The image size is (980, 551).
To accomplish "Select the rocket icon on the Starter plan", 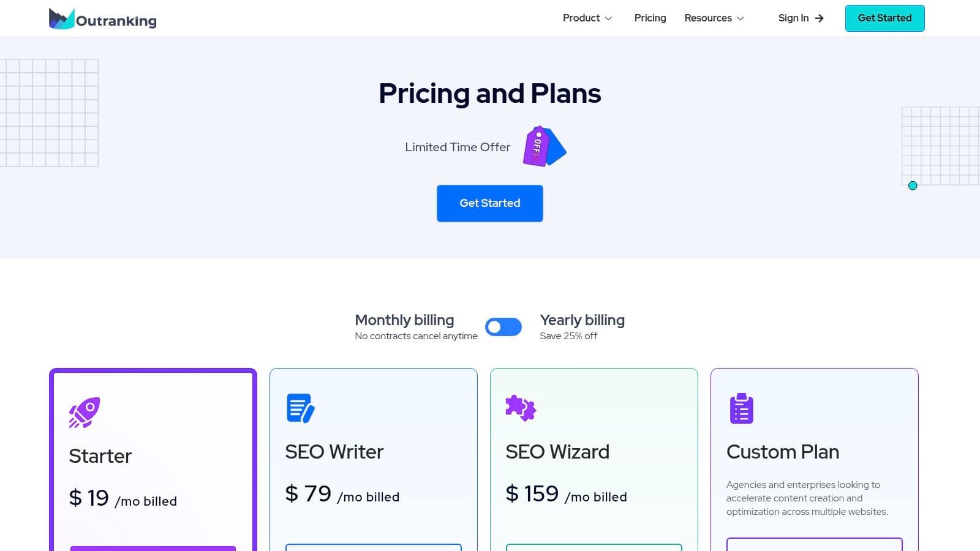I will click(x=84, y=410).
